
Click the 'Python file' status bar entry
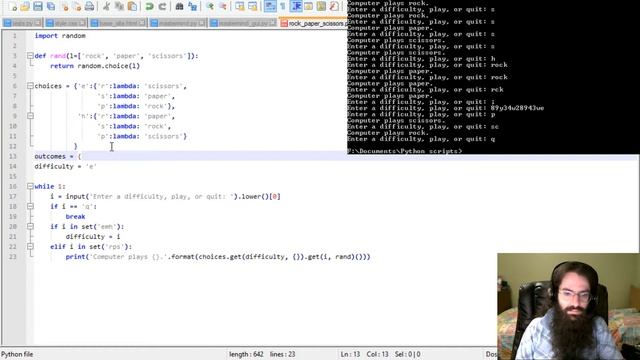click(17, 354)
